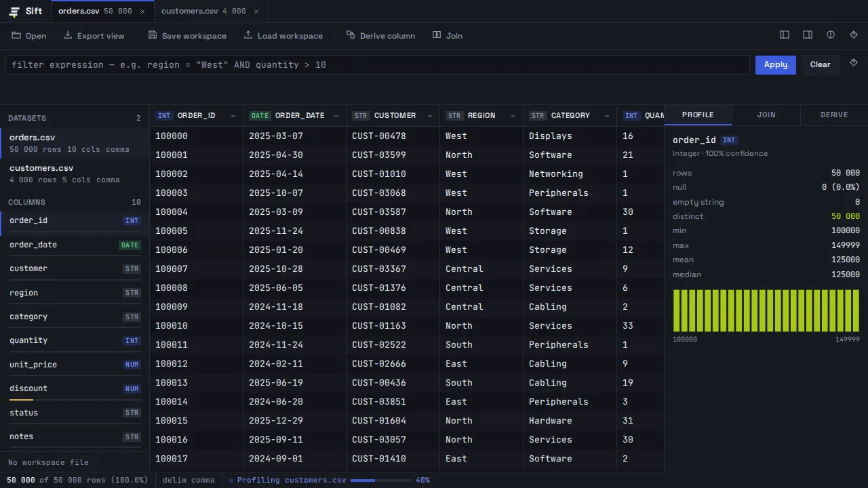Clear the filter expression
The image size is (868, 488).
(x=820, y=65)
